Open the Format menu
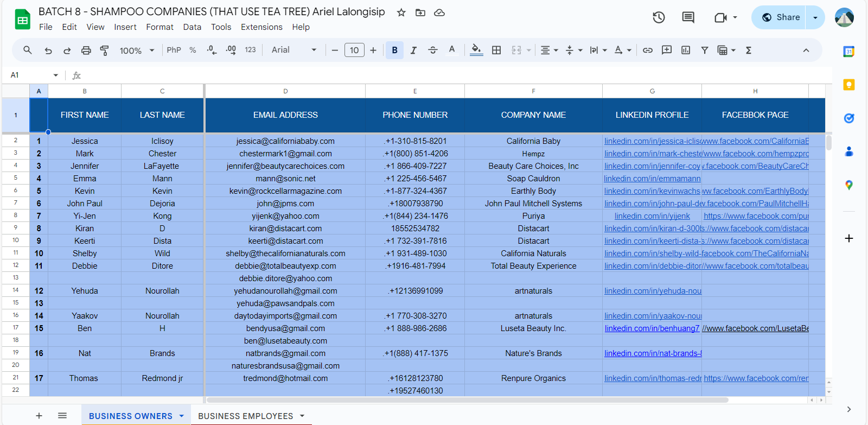868x425 pixels. click(x=160, y=27)
